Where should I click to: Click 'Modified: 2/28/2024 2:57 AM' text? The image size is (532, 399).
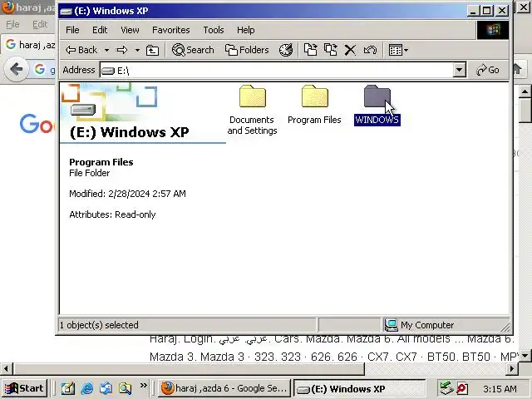127,194
